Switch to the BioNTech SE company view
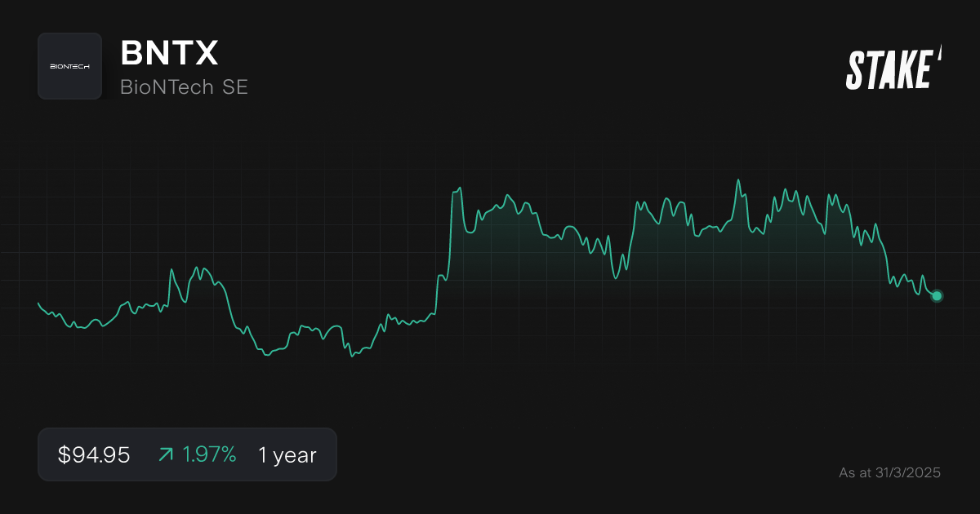Screen dimensions: 980x514 [x=184, y=87]
